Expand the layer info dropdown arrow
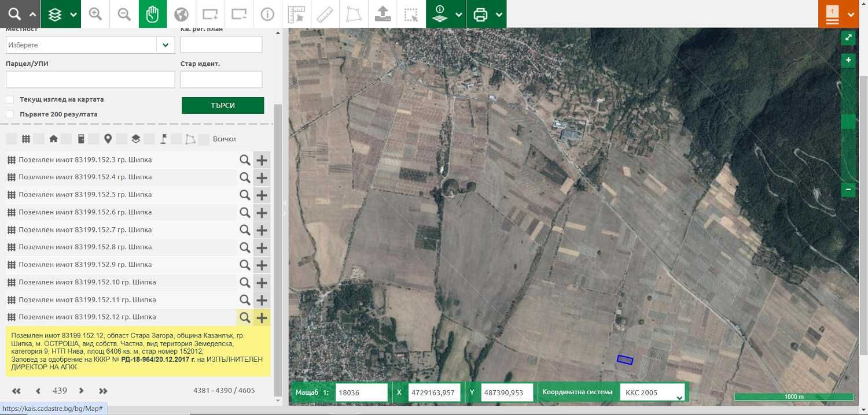Screen dimensions: 868x415 [458, 14]
